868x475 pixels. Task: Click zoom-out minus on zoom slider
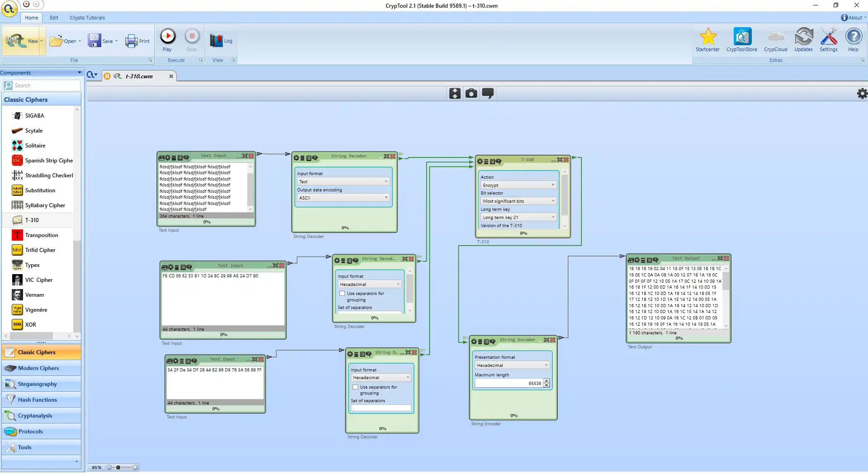109,467
